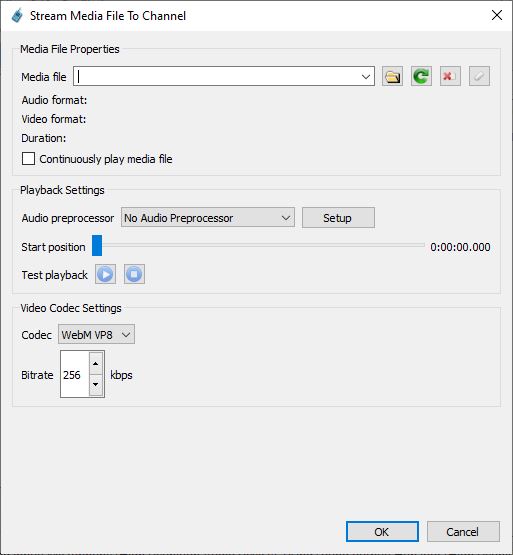The height and width of the screenshot is (555, 513).
Task: Increase bitrate with the up arrow
Action: 96,364
